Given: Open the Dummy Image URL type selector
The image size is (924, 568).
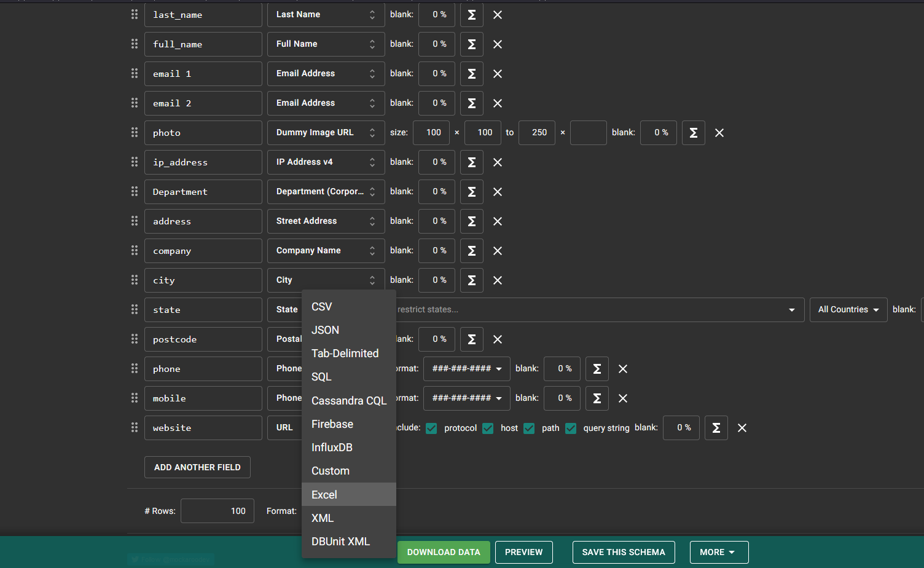Looking at the screenshot, I should tap(326, 133).
